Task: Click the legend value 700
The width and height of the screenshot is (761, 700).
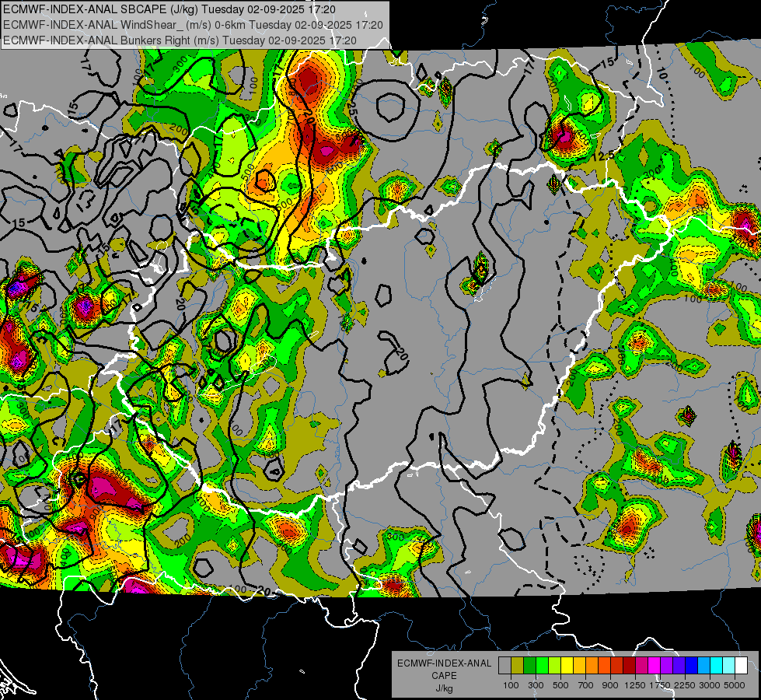Action: 585,685
